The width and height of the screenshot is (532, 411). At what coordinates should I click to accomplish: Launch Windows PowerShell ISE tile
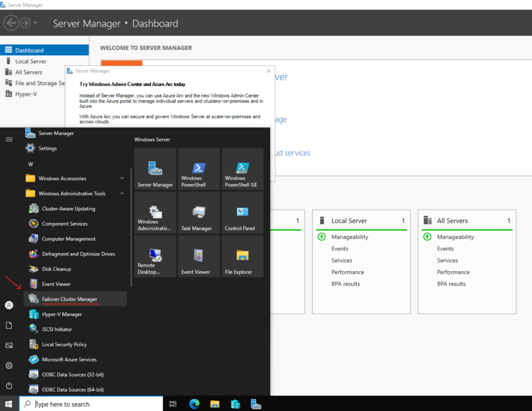click(242, 170)
